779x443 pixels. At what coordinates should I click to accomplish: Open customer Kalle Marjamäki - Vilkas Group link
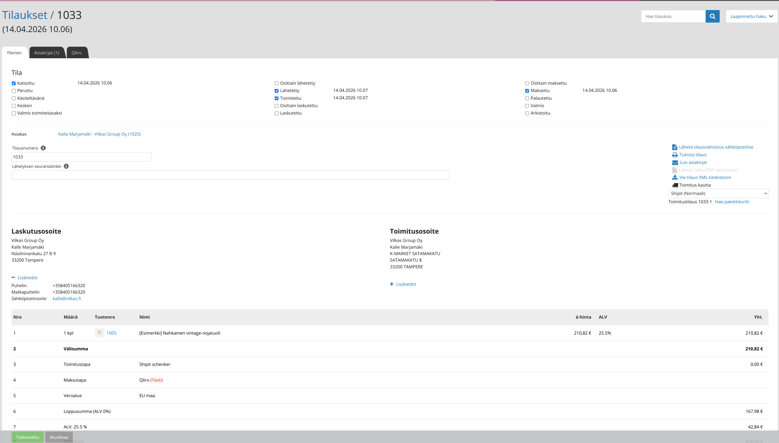point(99,134)
